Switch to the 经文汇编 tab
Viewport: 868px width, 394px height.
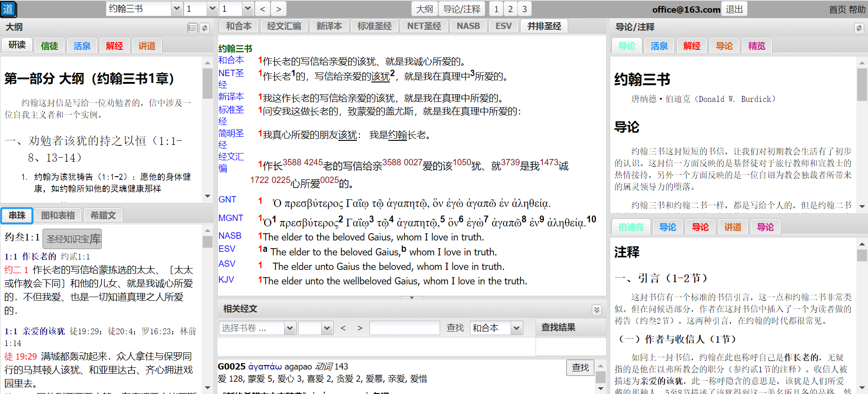(x=284, y=26)
